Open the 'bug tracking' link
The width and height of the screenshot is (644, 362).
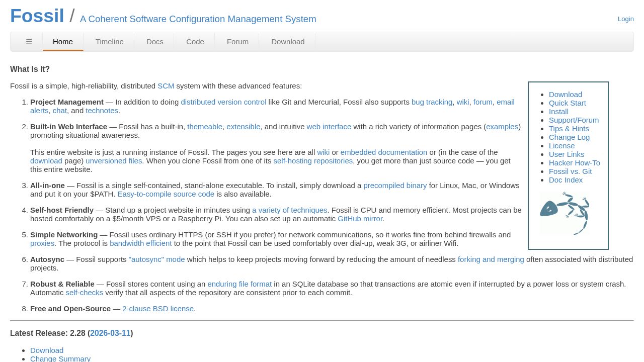(432, 102)
